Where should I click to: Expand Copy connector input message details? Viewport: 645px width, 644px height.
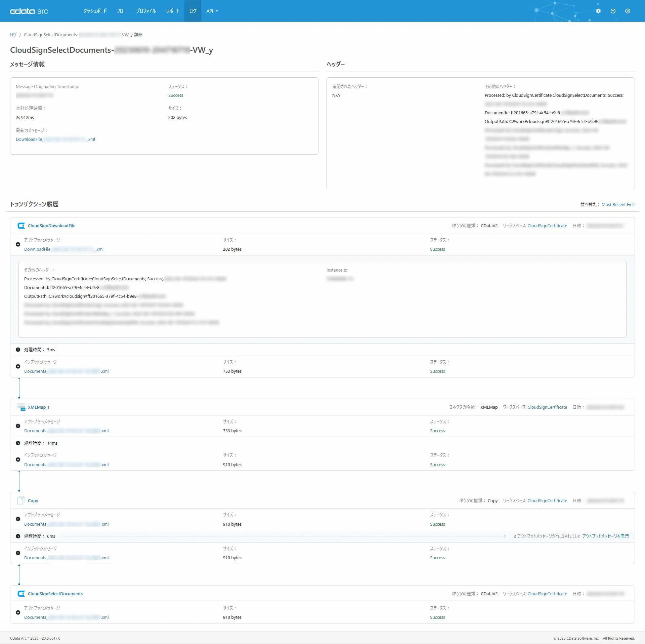click(18, 553)
